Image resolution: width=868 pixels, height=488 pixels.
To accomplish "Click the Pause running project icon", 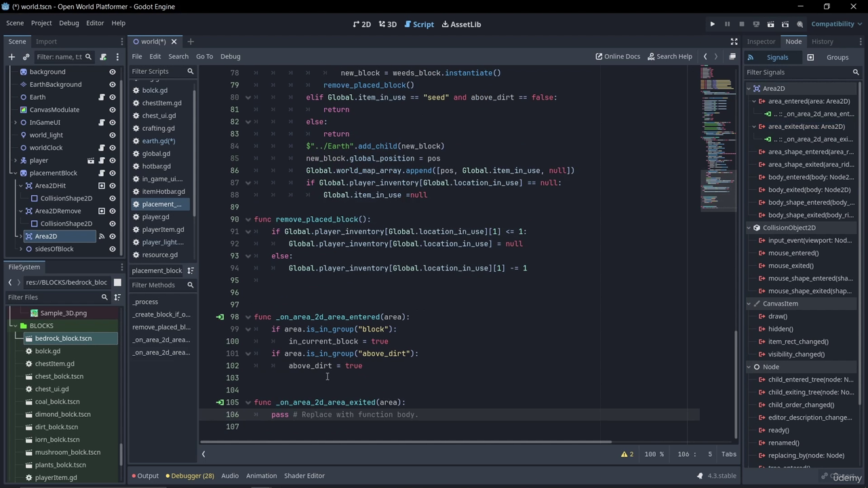I will 727,24.
